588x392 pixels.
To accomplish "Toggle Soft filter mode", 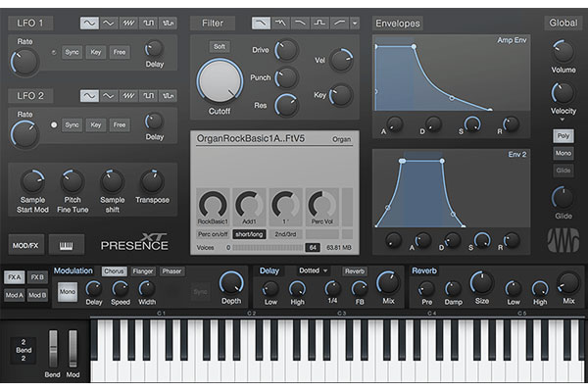I will pos(220,47).
